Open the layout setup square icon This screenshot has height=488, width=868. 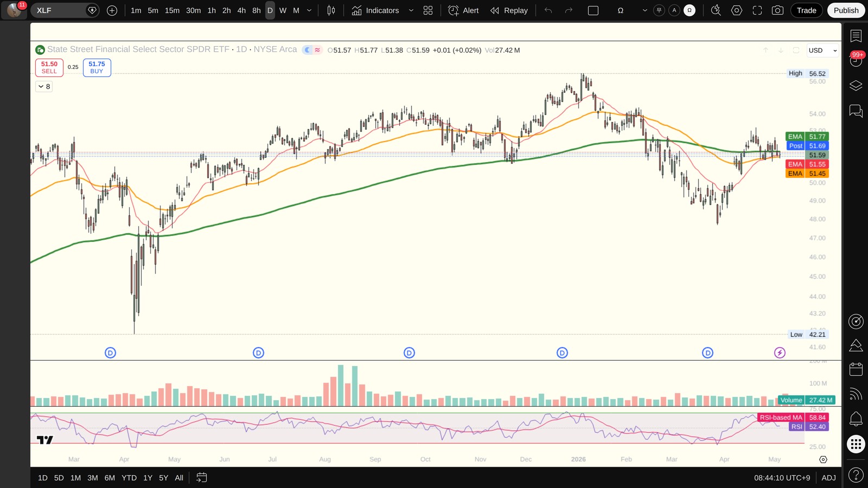[x=593, y=10]
